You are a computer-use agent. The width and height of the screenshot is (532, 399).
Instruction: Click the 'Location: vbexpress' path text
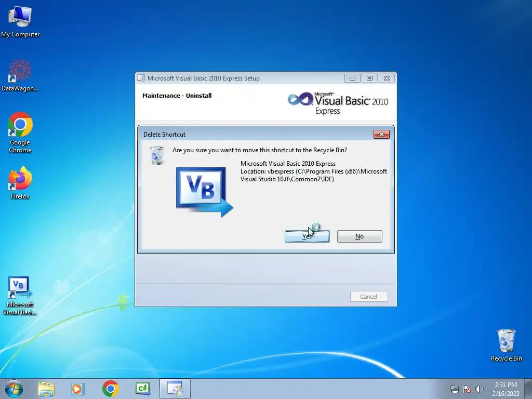(313, 176)
